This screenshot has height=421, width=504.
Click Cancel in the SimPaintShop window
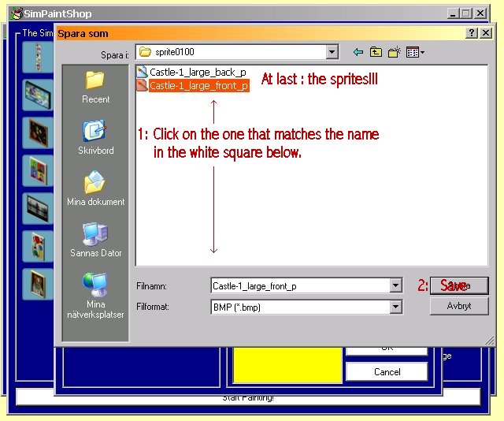point(387,372)
